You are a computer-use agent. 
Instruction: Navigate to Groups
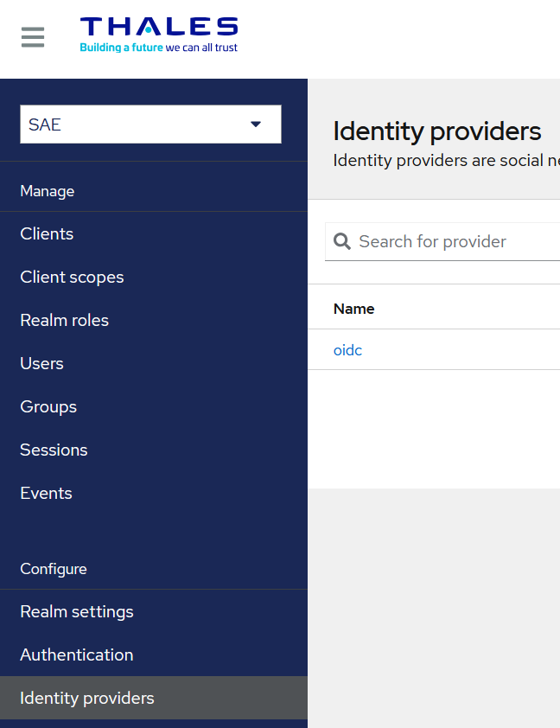click(x=48, y=406)
